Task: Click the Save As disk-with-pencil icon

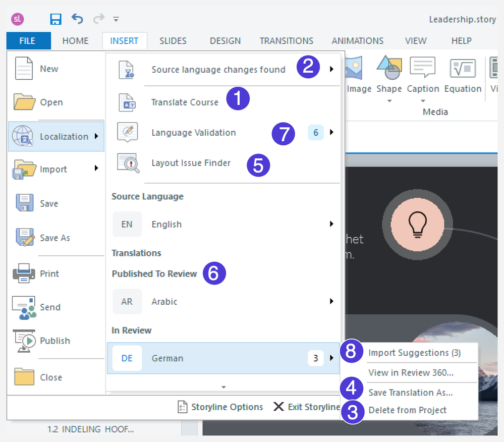Action: (25, 237)
